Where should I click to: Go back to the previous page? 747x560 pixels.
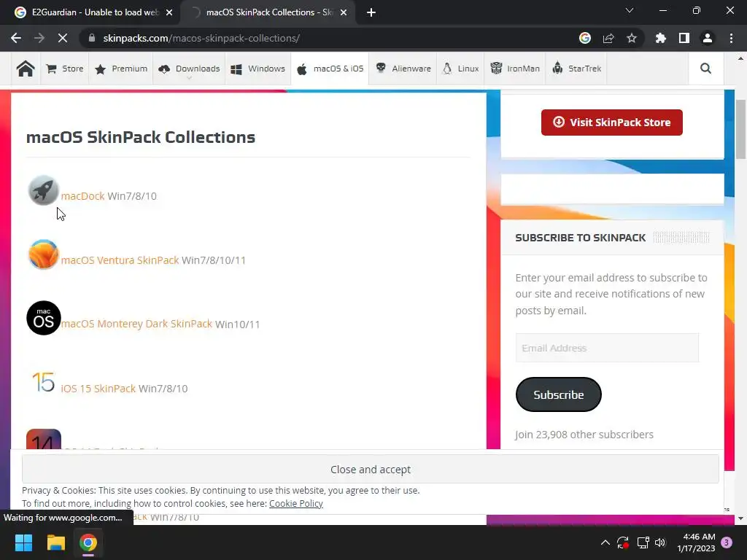[16, 38]
